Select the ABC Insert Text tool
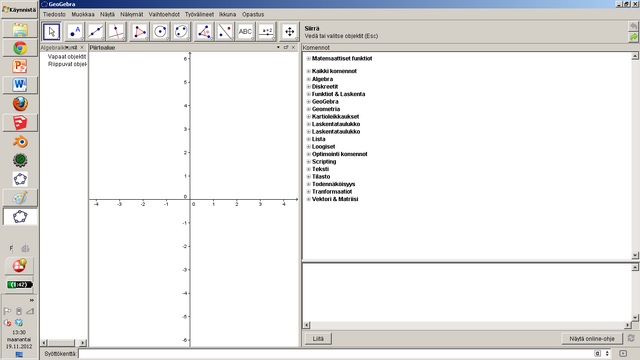 tap(245, 32)
